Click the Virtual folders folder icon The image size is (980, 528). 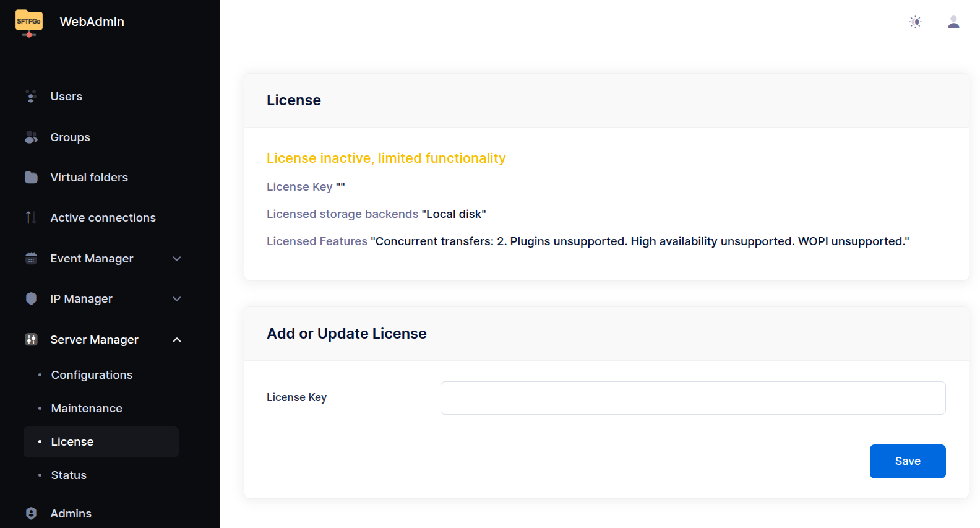(x=31, y=178)
